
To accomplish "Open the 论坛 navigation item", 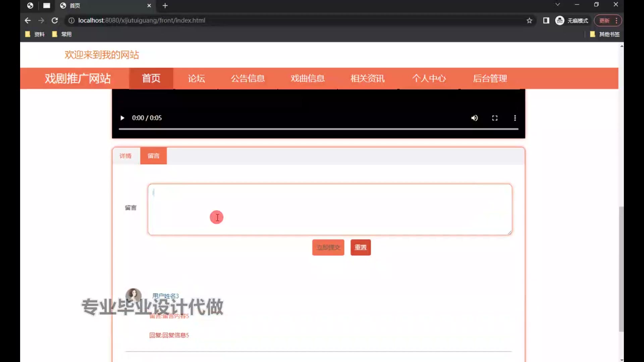I will (x=196, y=78).
